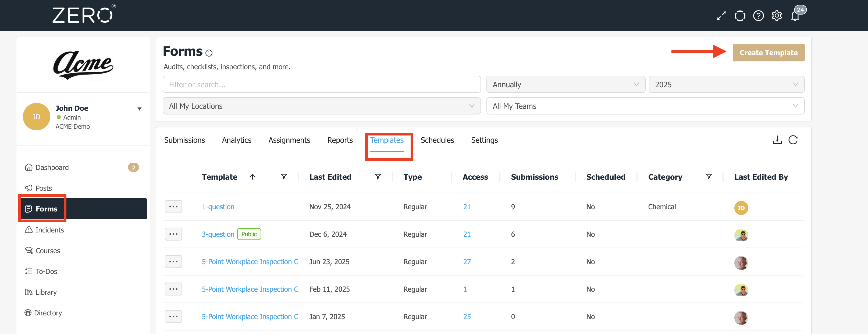Click the fullscreen expand icon
Screen dimensions: 868x334
pos(721,16)
